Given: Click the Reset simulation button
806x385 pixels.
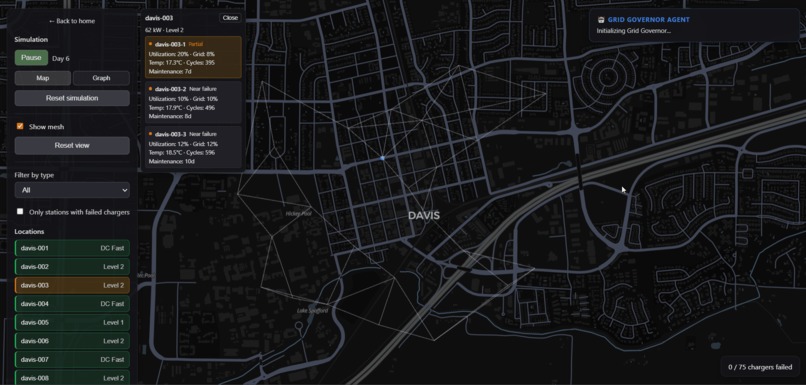Looking at the screenshot, I should coord(72,98).
